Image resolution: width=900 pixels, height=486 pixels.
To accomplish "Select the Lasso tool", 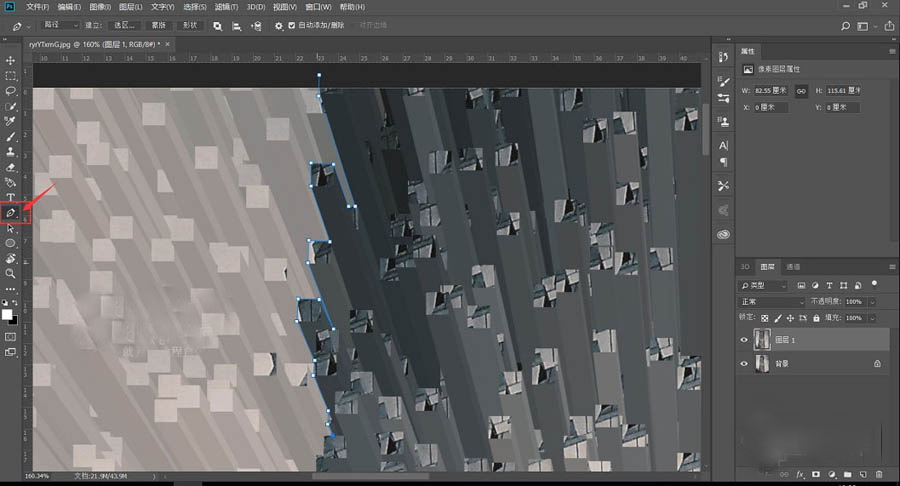I will point(11,91).
